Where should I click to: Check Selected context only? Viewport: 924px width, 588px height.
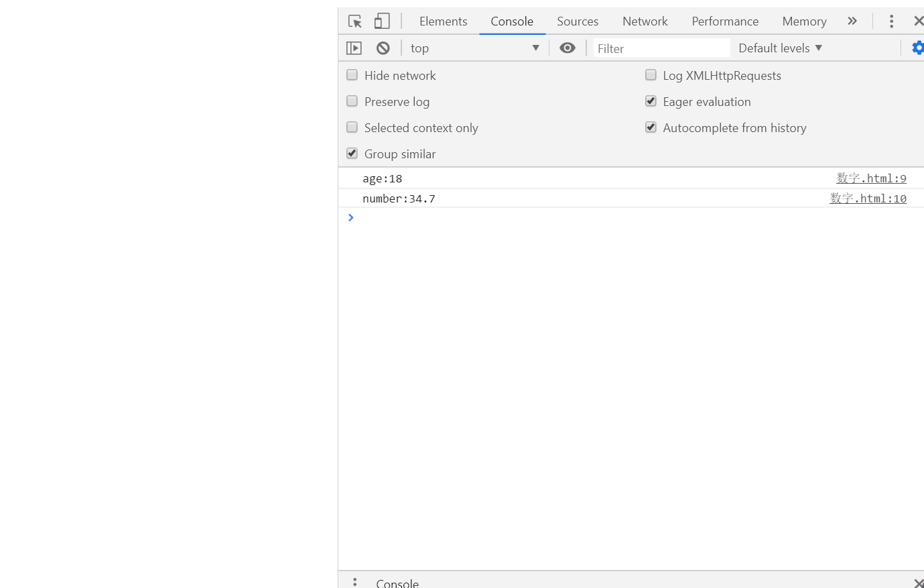pyautogui.click(x=352, y=127)
